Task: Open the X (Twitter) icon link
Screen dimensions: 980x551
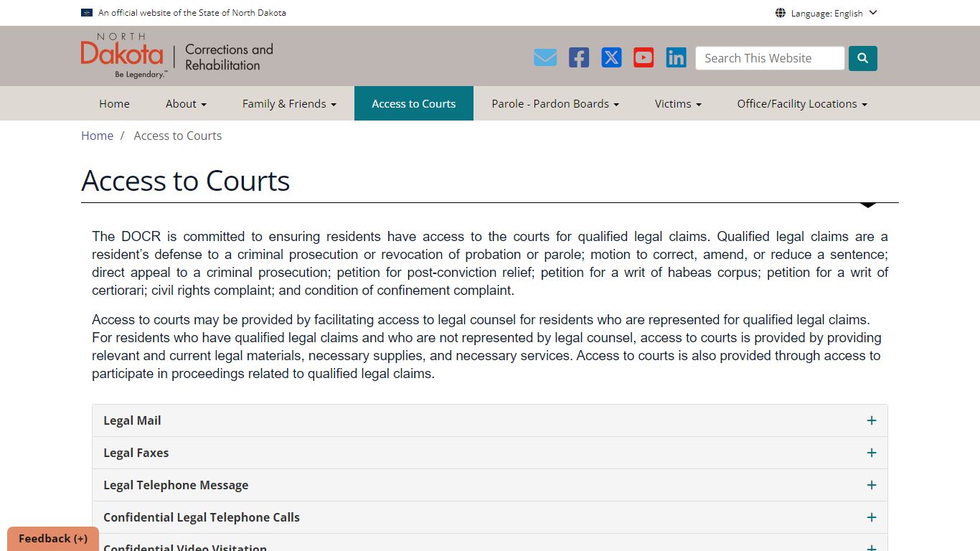Action: 611,58
